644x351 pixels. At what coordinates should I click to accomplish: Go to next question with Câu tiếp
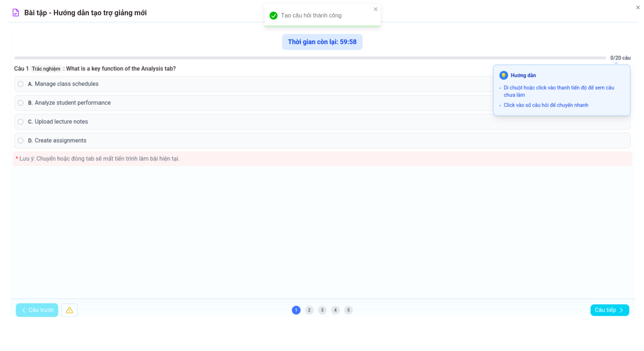click(610, 310)
